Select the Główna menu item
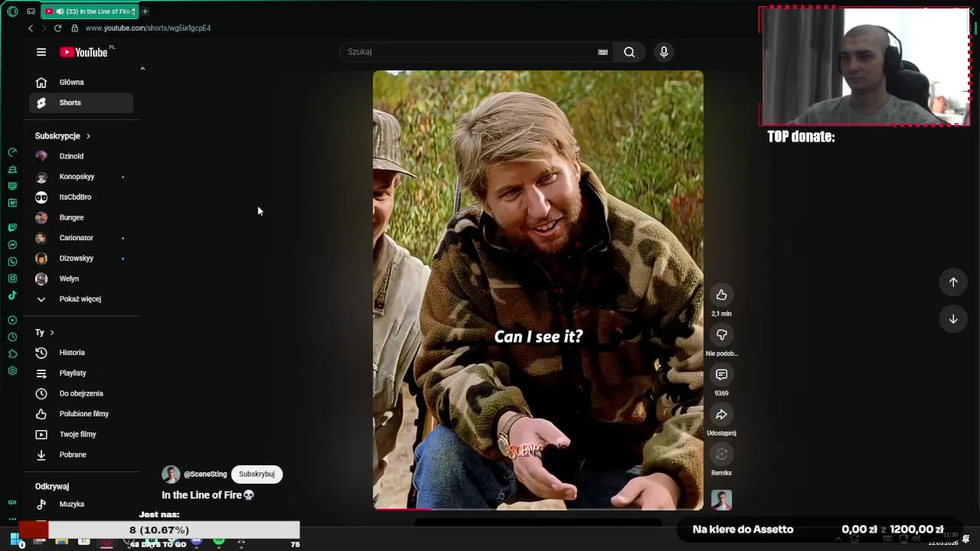The image size is (980, 551). 81,82
